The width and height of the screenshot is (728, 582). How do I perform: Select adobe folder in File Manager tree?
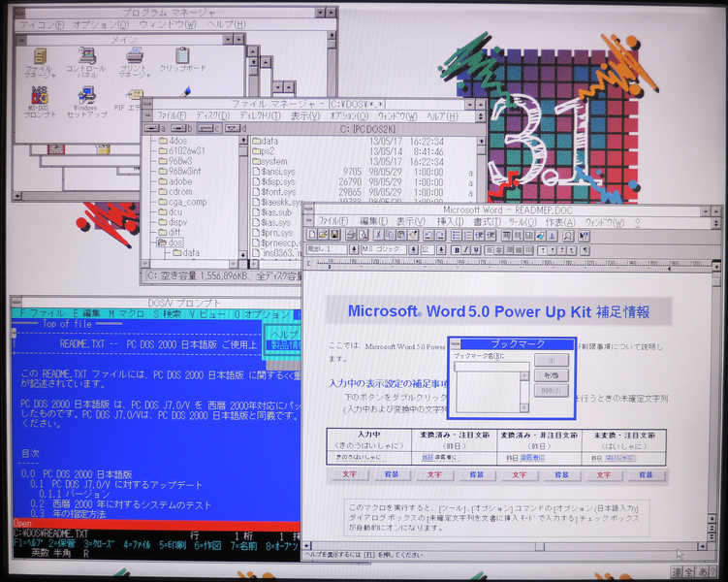pos(175,181)
